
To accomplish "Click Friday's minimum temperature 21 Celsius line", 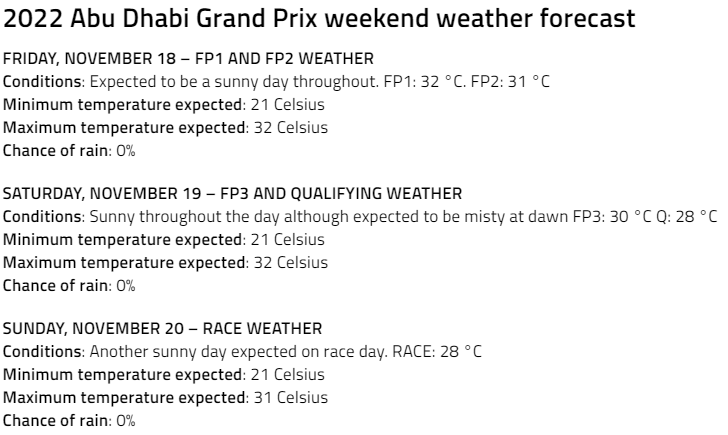I will [x=163, y=105].
